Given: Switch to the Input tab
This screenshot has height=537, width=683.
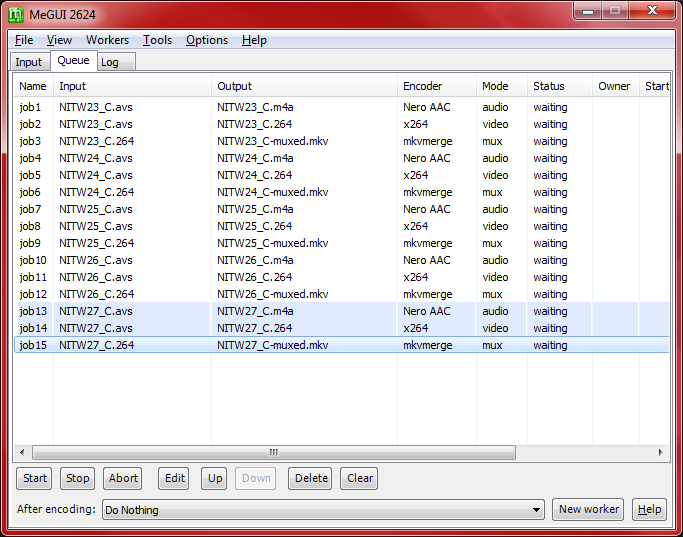Looking at the screenshot, I should 29,62.
